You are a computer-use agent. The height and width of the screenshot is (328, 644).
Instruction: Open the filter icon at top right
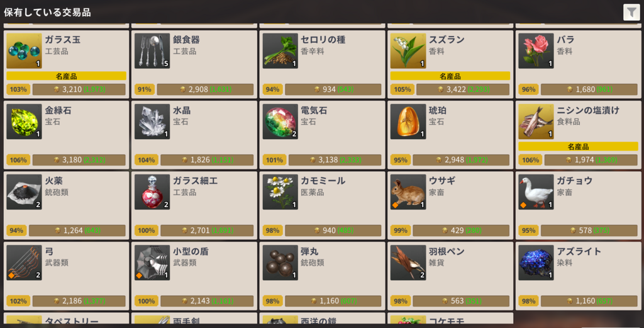click(631, 13)
